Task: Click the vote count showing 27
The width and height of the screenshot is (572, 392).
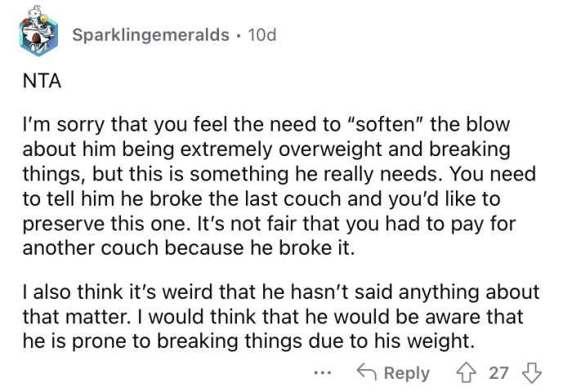Action: 498,373
